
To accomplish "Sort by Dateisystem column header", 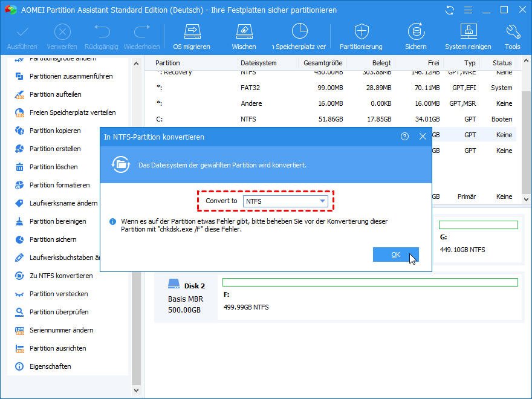I will pos(259,63).
